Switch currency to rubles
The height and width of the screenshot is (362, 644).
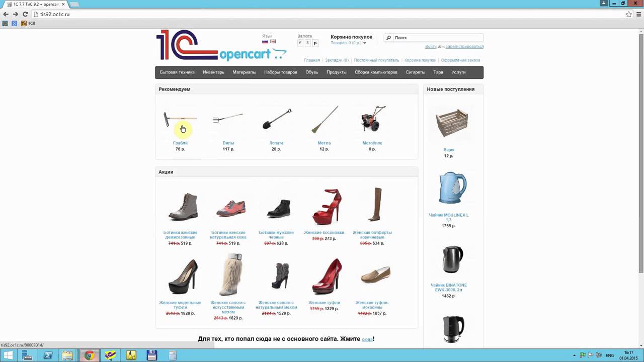tap(315, 43)
